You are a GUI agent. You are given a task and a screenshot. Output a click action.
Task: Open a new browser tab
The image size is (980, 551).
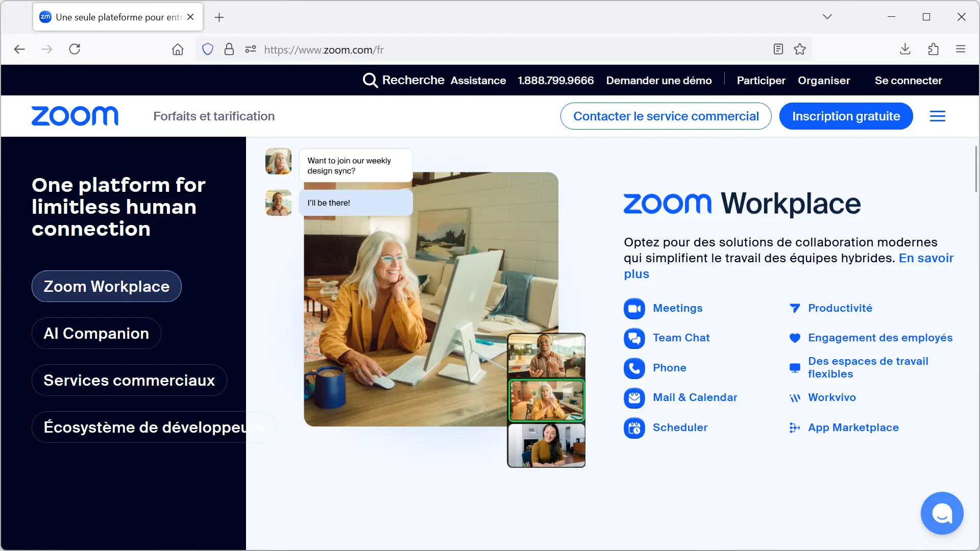pos(219,17)
